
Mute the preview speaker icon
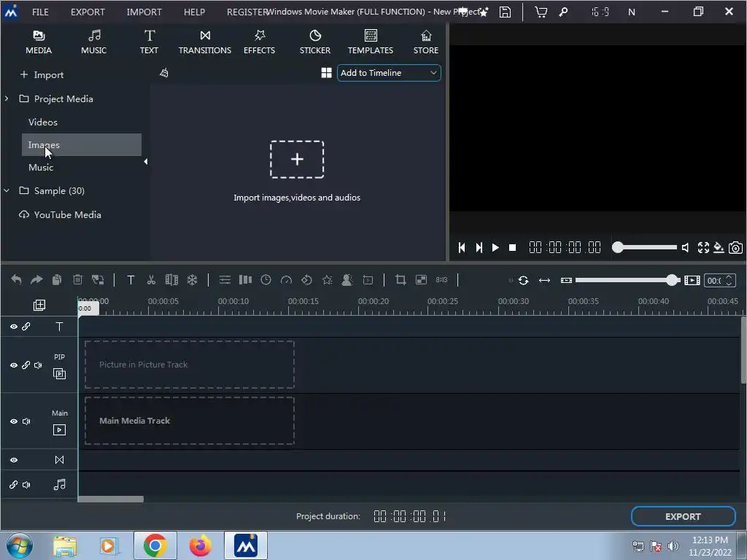685,248
